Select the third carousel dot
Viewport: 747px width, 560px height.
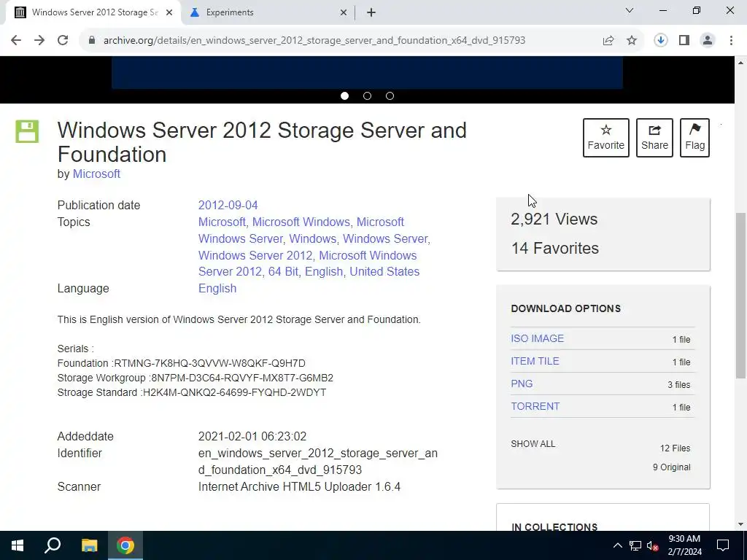click(390, 96)
